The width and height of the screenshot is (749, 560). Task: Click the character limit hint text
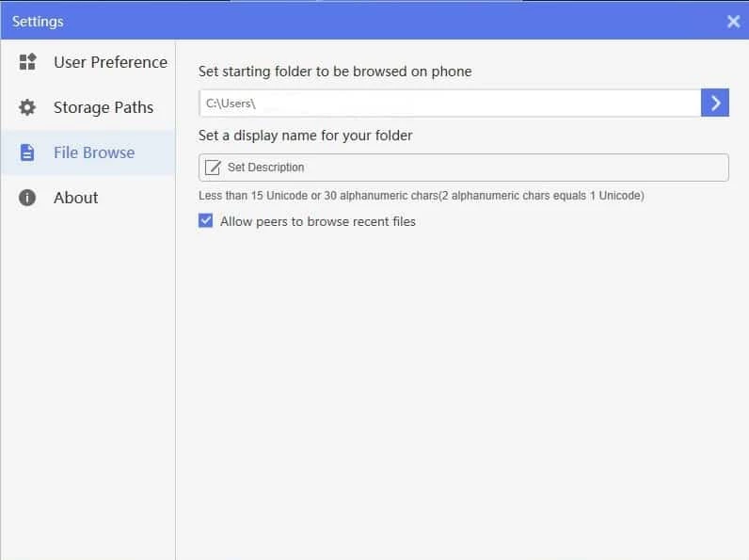tap(421, 196)
